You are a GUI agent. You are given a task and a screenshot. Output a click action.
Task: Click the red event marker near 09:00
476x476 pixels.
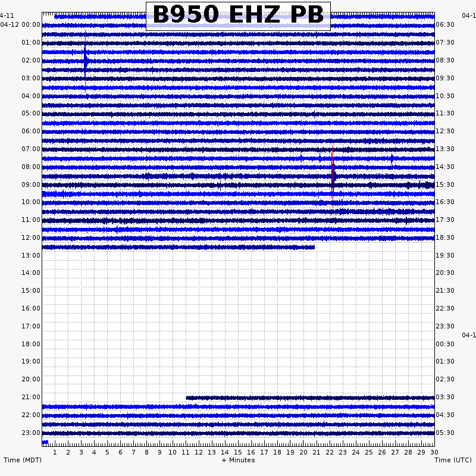click(x=333, y=177)
